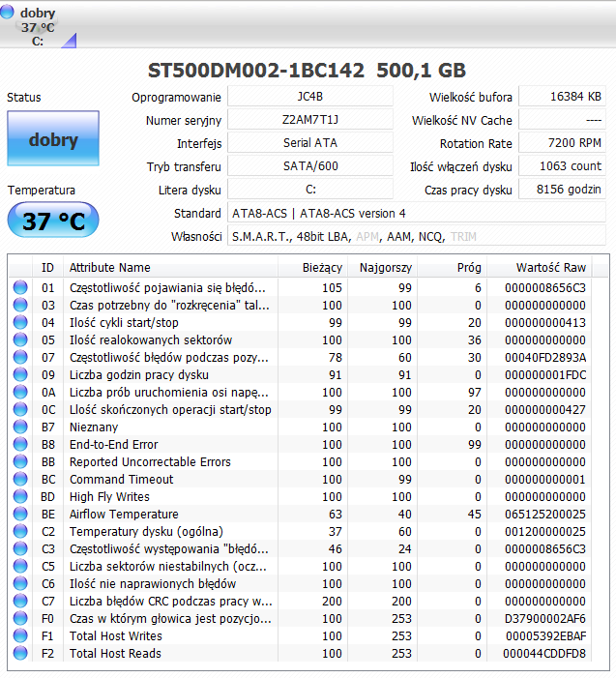Image resolution: width=616 pixels, height=678 pixels.
Task: Click the status circle for Liczba godzin pracy dysku
Action: (x=20, y=374)
